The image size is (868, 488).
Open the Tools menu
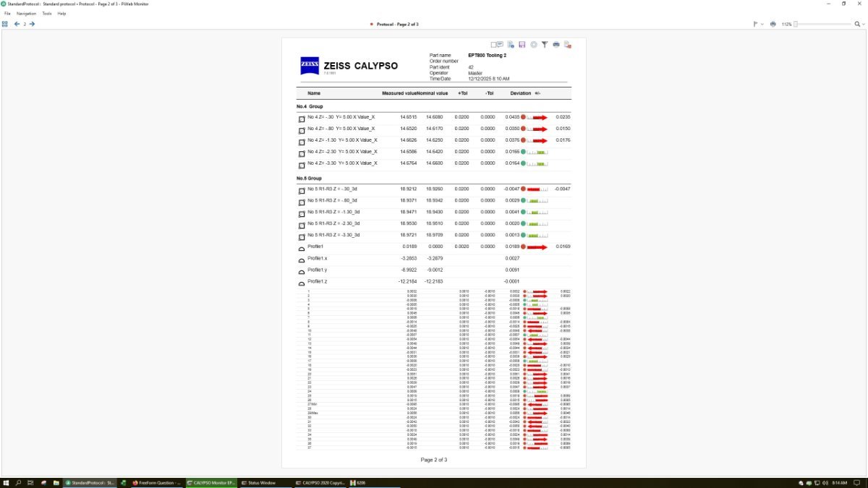47,14
